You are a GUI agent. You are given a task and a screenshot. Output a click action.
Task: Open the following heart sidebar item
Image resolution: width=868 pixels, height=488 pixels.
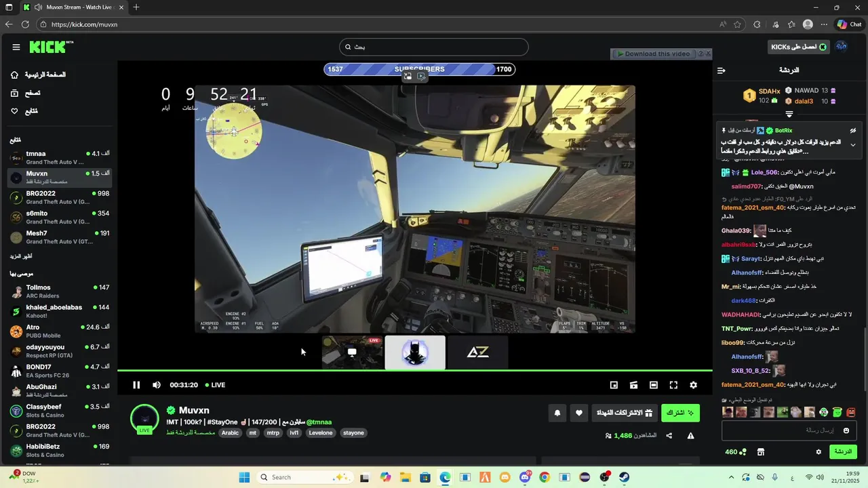(x=24, y=111)
